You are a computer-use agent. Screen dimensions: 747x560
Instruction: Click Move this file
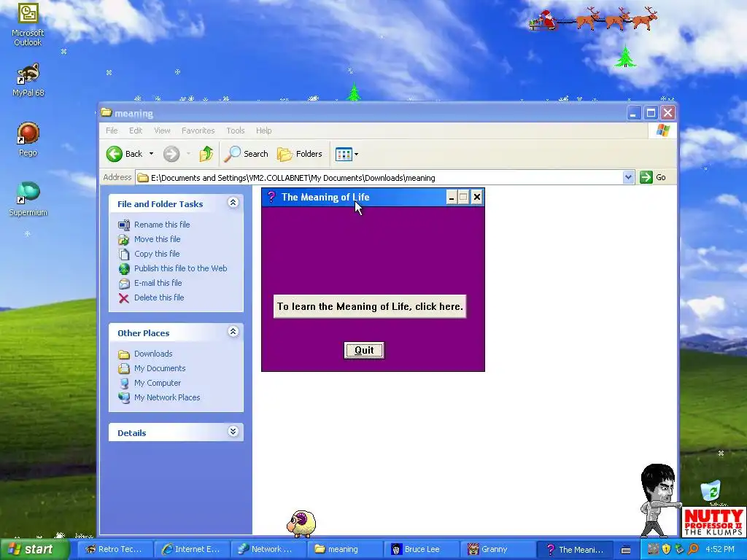[158, 239]
